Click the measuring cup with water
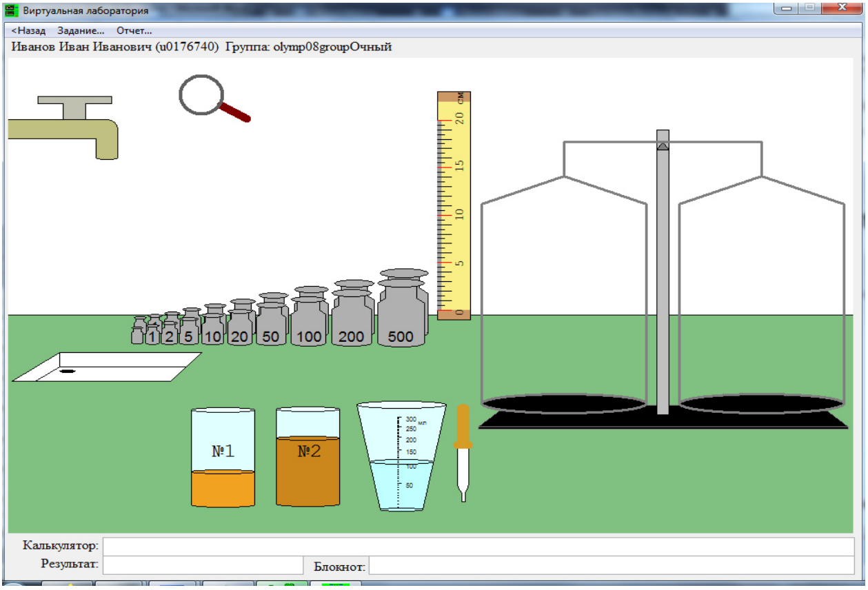 [x=402, y=456]
